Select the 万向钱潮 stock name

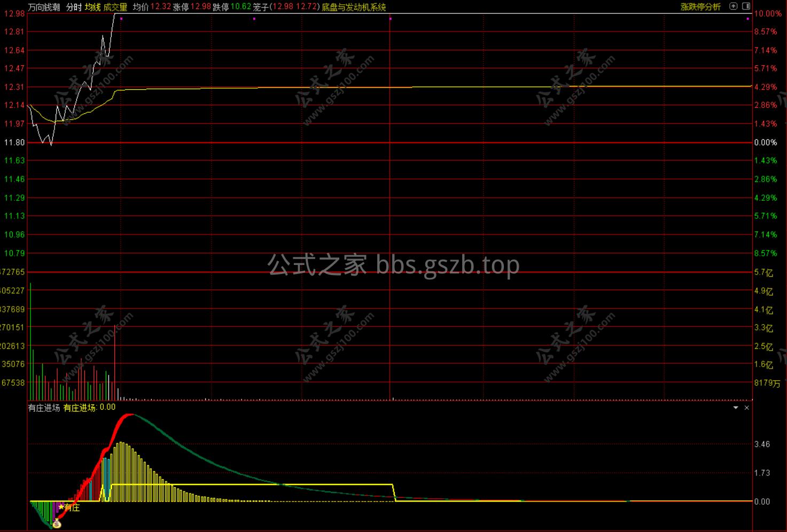[44, 7]
